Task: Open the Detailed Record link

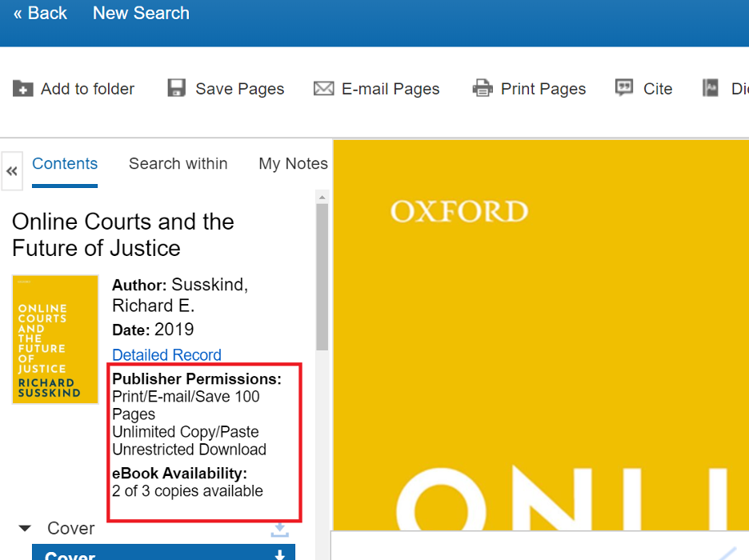Action: tap(166, 355)
